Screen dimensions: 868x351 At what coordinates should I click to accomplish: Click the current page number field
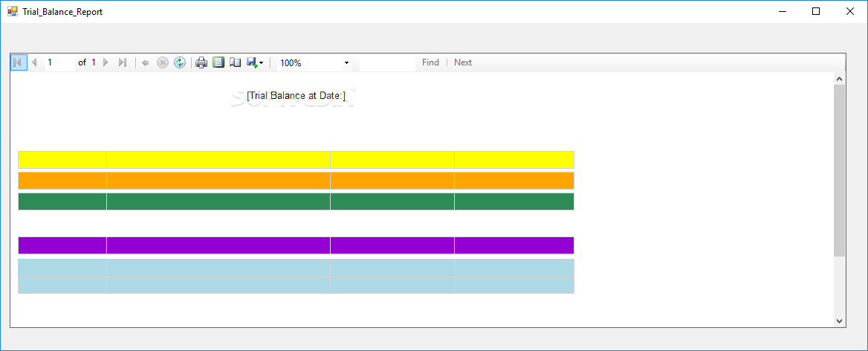click(x=59, y=62)
